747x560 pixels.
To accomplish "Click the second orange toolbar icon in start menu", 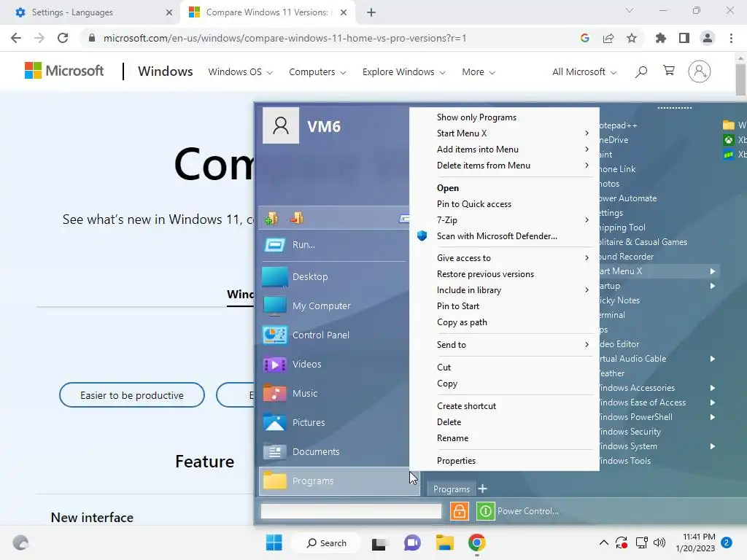I will click(297, 219).
